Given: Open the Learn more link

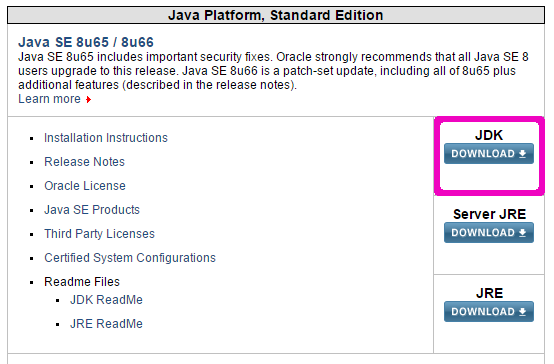Looking at the screenshot, I should pyautogui.click(x=49, y=99).
